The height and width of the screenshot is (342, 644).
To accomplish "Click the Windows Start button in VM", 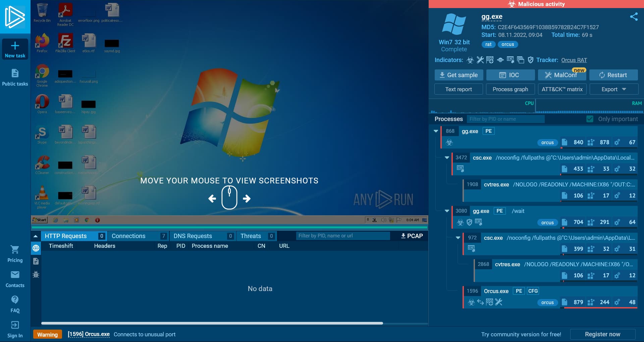I will (40, 220).
